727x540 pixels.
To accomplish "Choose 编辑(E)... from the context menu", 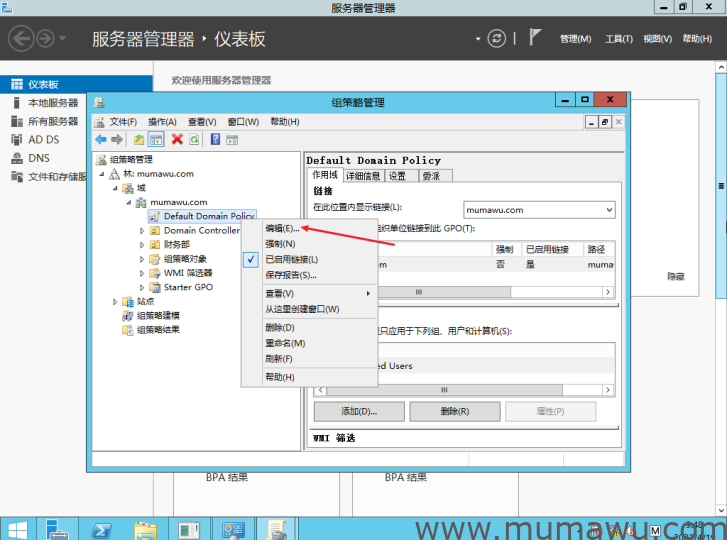I will point(282,229).
